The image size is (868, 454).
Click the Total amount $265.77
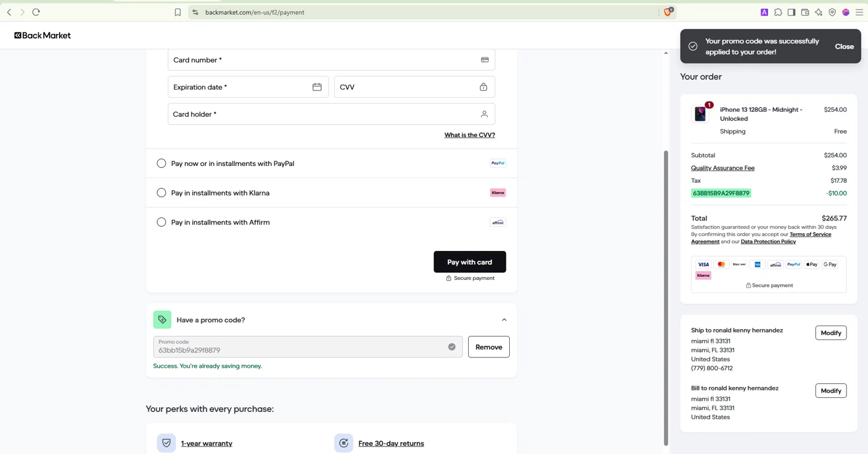834,219
